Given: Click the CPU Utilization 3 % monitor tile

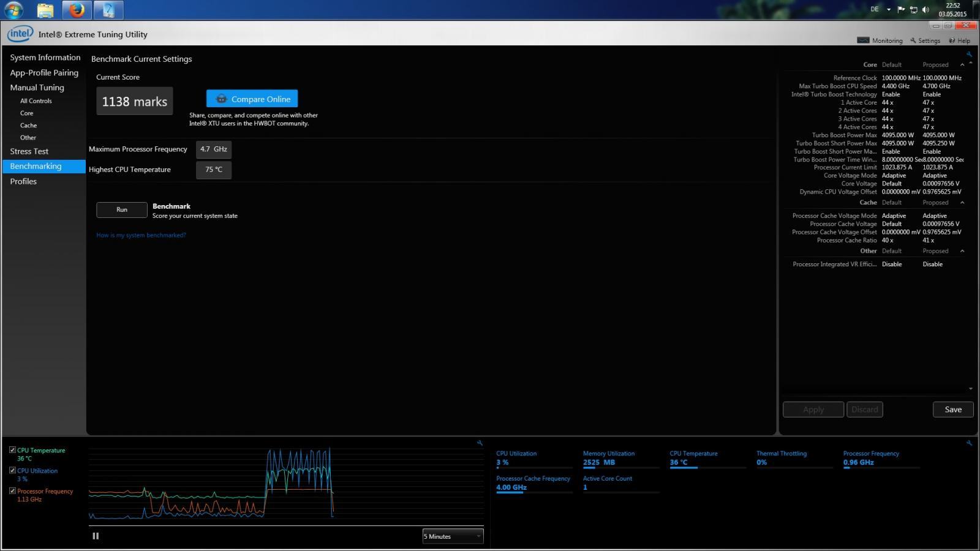Looking at the screenshot, I should coord(534,459).
